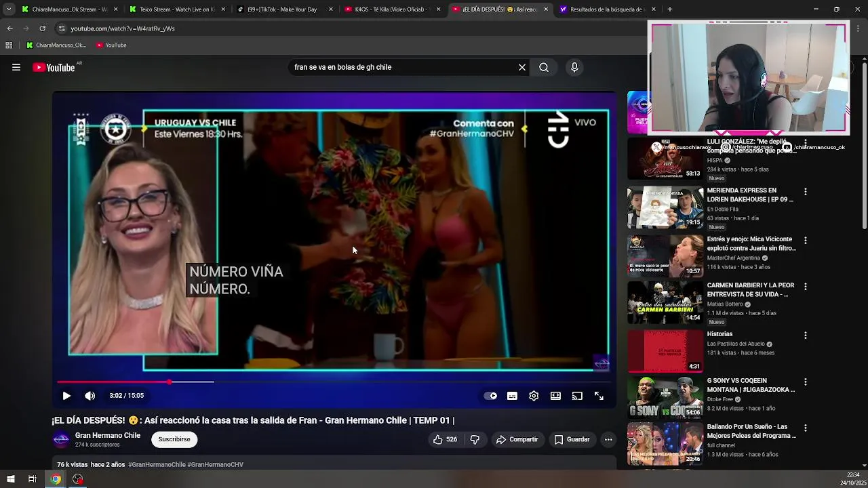The width and height of the screenshot is (868, 488).
Task: Switch to theater mode
Action: click(555, 396)
